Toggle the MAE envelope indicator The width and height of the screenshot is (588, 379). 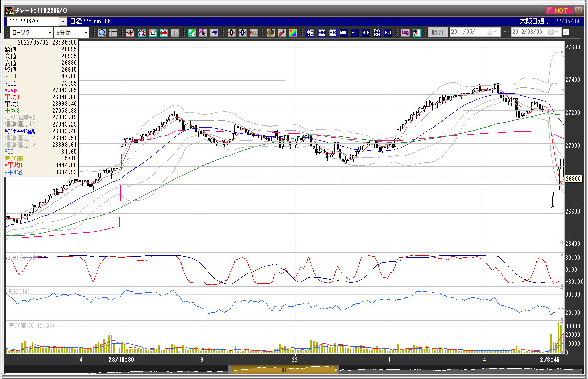343,33
